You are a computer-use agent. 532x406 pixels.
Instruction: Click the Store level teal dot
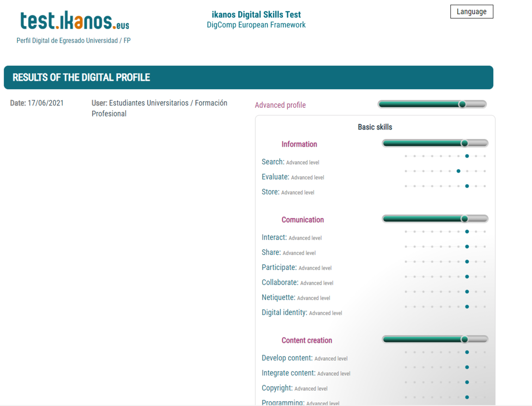[x=467, y=186]
